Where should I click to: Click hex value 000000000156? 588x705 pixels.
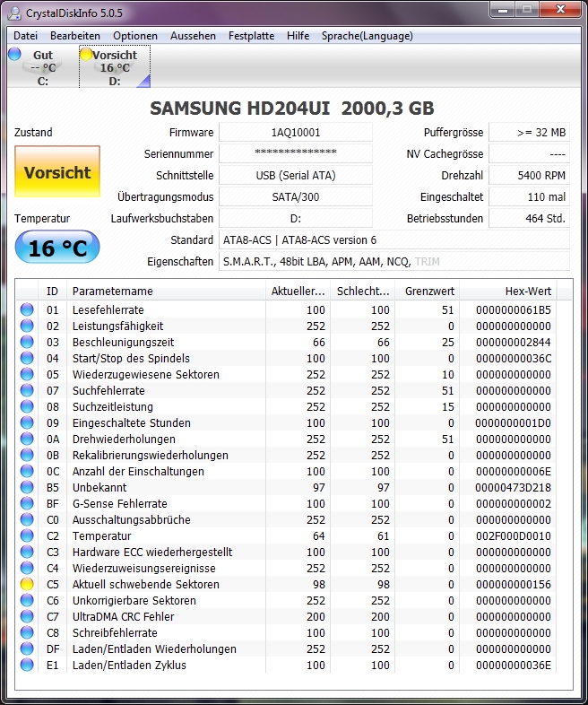click(x=514, y=584)
